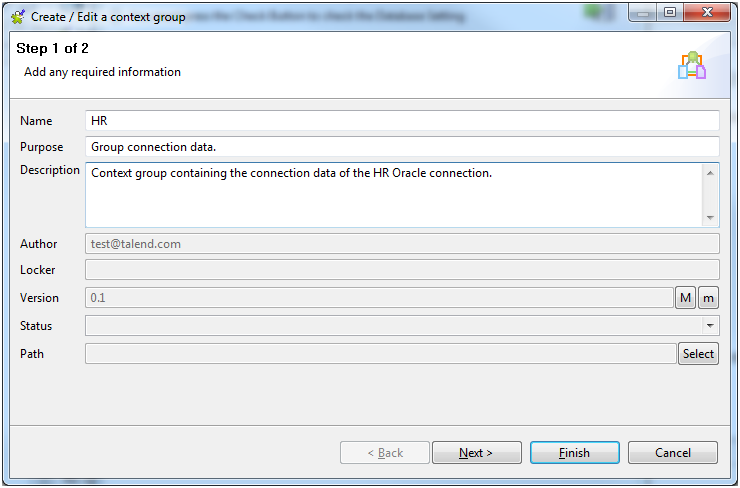Increment major version with M button
The height and width of the screenshot is (488, 740).
685,298
